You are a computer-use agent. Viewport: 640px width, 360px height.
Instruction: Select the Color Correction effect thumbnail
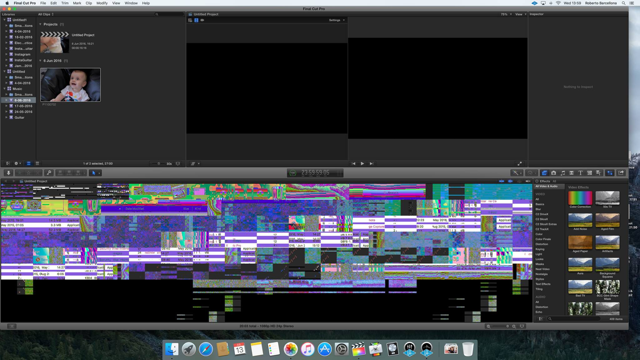580,198
